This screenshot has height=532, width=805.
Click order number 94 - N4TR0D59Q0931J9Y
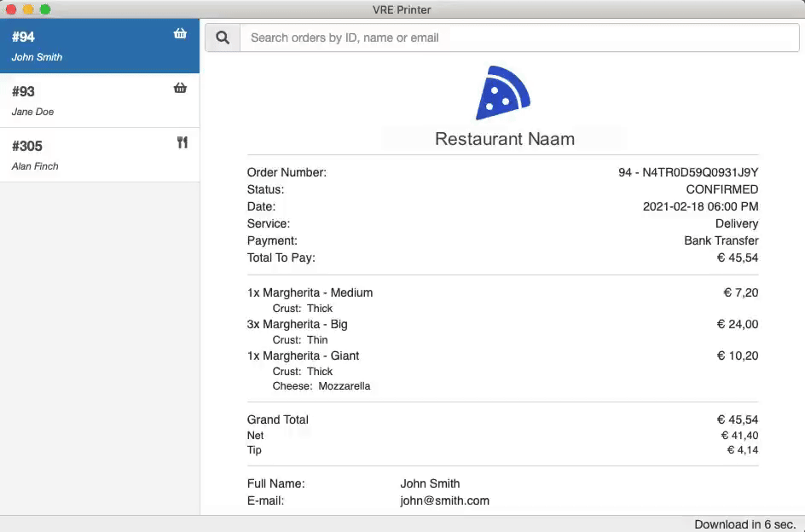pos(687,172)
